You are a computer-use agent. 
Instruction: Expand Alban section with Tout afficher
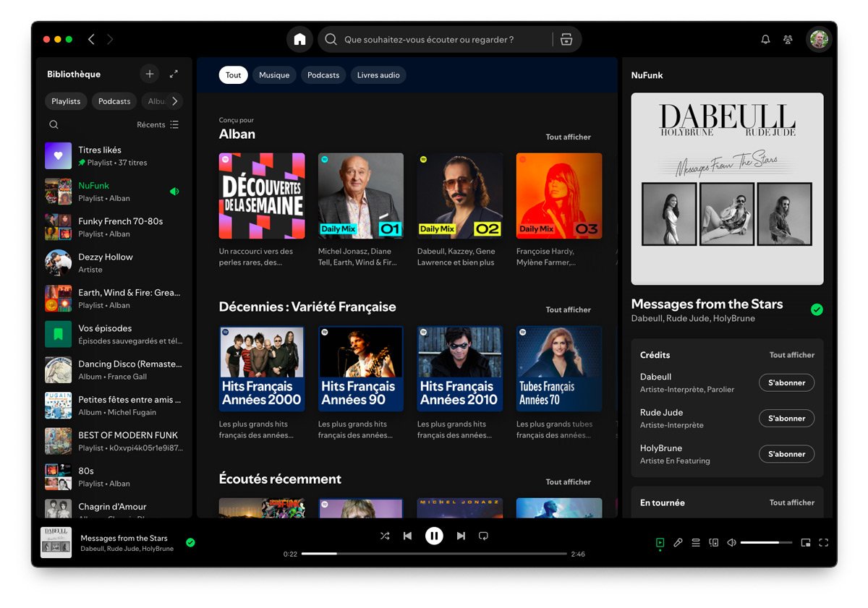point(568,137)
